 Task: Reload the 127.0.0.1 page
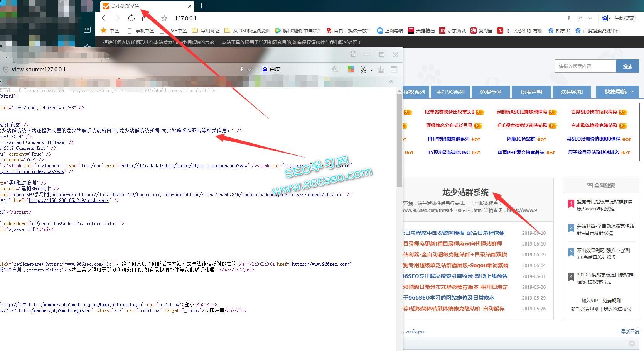131,18
